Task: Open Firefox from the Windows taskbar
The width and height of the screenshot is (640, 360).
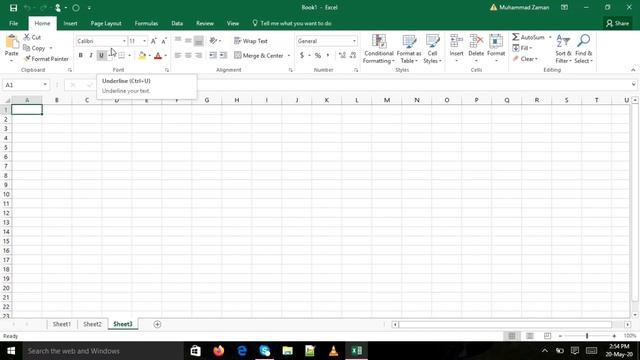Action: click(218, 351)
